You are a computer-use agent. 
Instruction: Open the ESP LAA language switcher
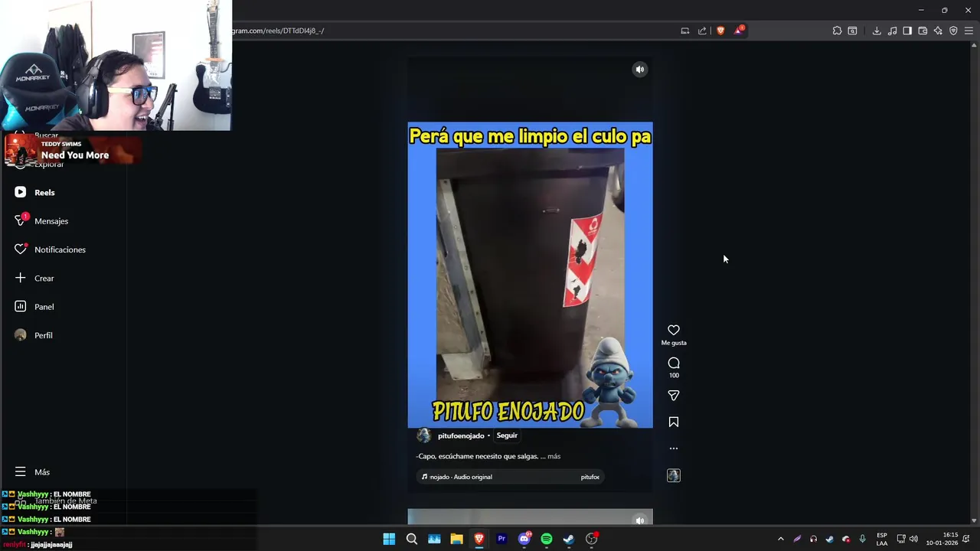click(x=882, y=539)
